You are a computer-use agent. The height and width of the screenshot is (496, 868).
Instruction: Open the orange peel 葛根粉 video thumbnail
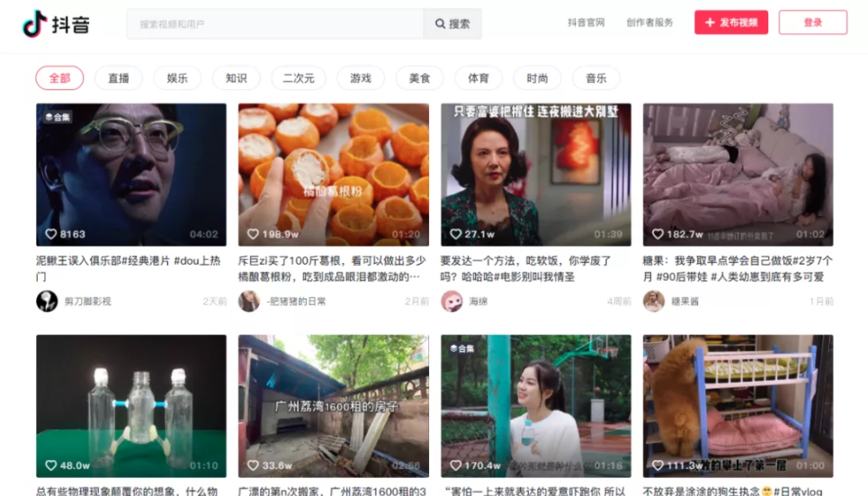pyautogui.click(x=334, y=175)
